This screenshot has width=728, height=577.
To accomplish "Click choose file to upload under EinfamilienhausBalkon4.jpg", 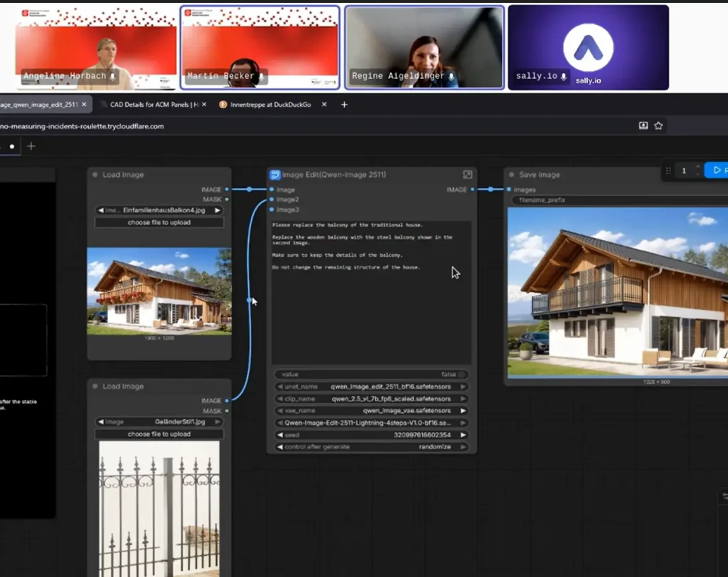I will pyautogui.click(x=159, y=222).
